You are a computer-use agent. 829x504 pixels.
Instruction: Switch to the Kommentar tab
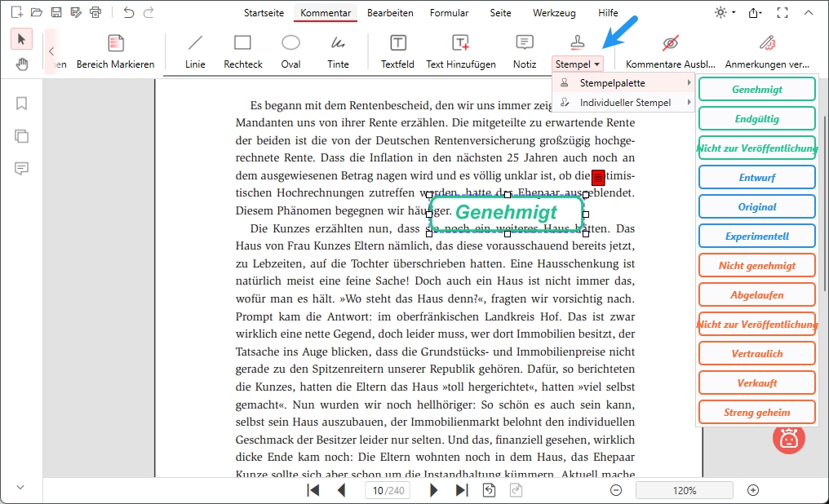pyautogui.click(x=326, y=13)
